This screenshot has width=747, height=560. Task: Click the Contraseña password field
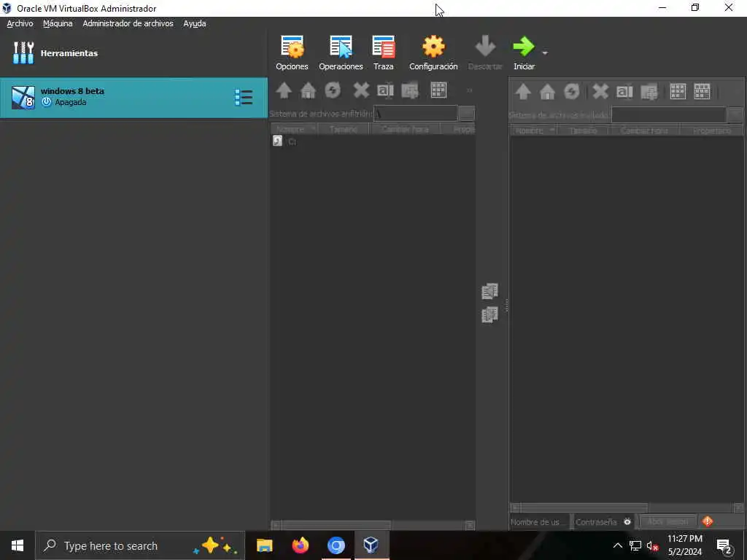click(x=597, y=522)
